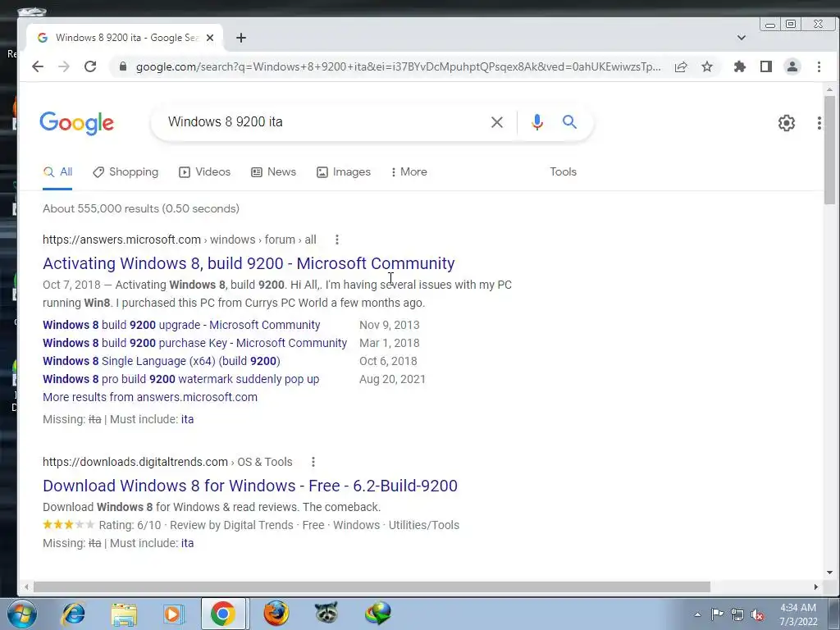
Task: Start voice search with the microphone
Action: [536, 122]
